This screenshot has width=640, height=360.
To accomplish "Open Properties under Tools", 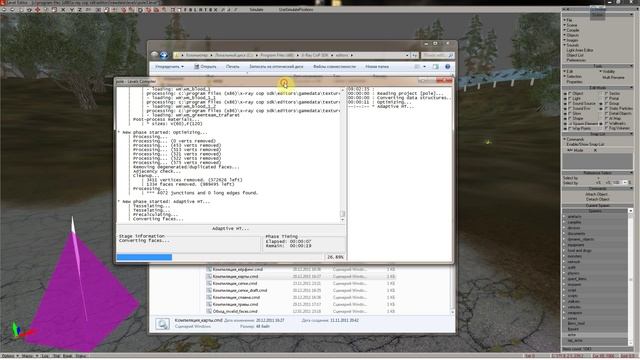I will pyautogui.click(x=574, y=82).
